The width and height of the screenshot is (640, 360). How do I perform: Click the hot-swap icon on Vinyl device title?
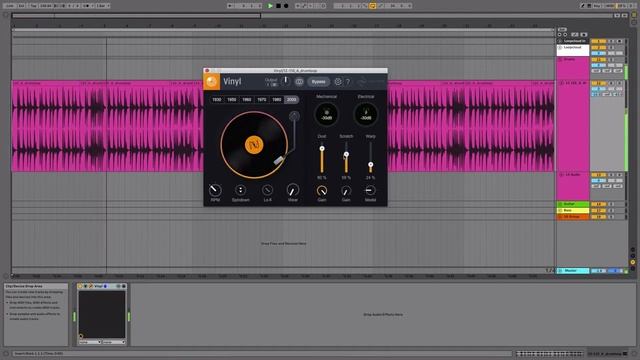pos(118,286)
